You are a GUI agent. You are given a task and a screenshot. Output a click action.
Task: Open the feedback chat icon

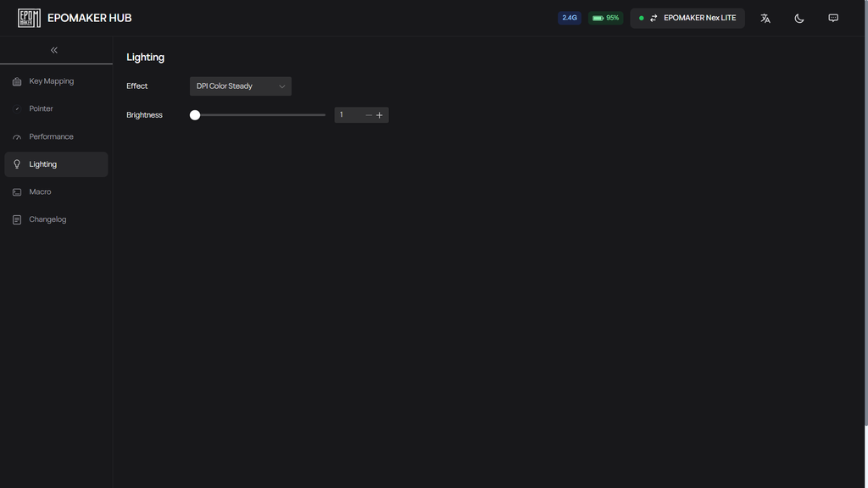click(833, 19)
